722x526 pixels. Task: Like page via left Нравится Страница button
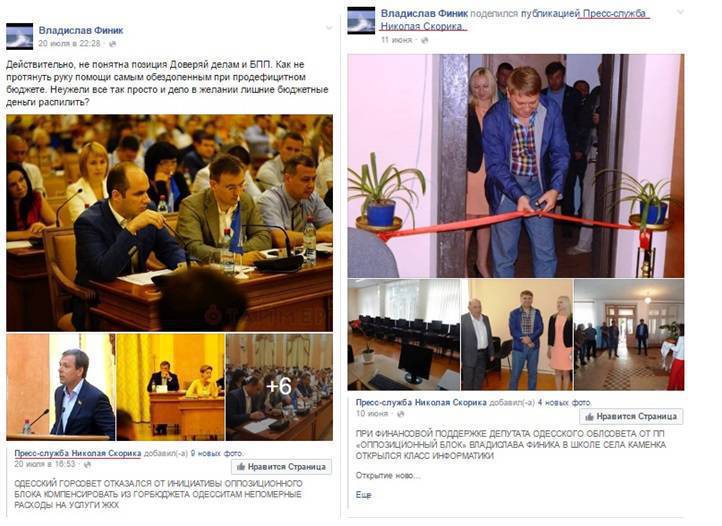(x=281, y=467)
